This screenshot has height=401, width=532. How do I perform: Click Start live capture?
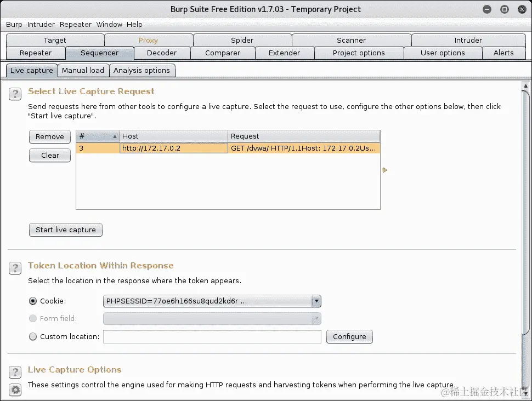[65, 230]
